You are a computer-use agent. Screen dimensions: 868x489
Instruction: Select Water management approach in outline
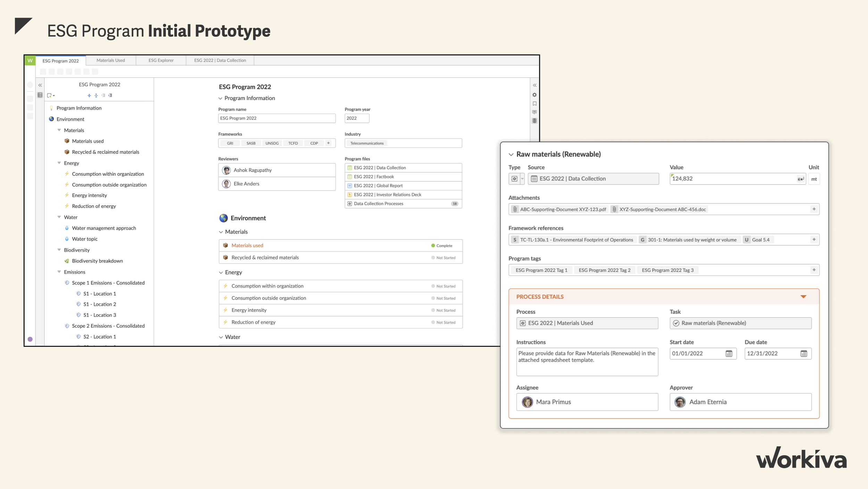104,228
